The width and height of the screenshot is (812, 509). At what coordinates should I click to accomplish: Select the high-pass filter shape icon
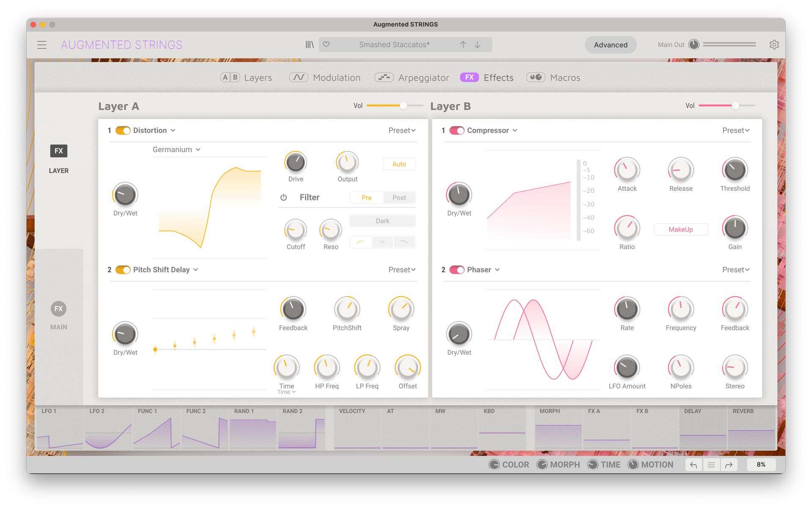pos(360,242)
